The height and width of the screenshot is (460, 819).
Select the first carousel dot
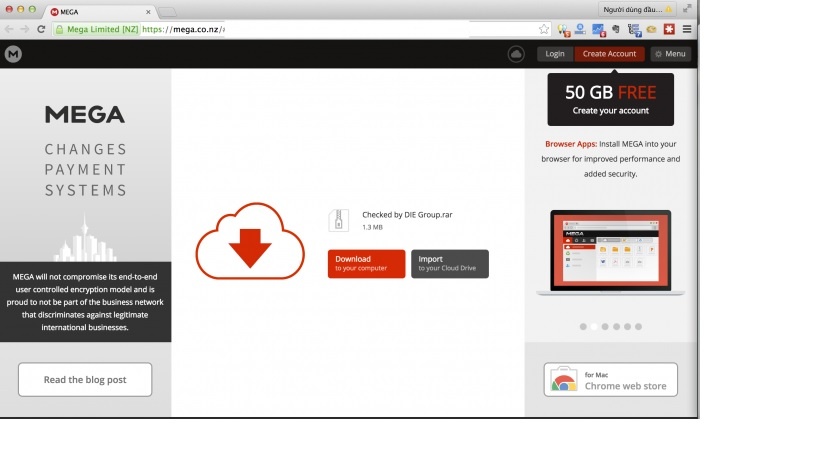[x=583, y=326]
